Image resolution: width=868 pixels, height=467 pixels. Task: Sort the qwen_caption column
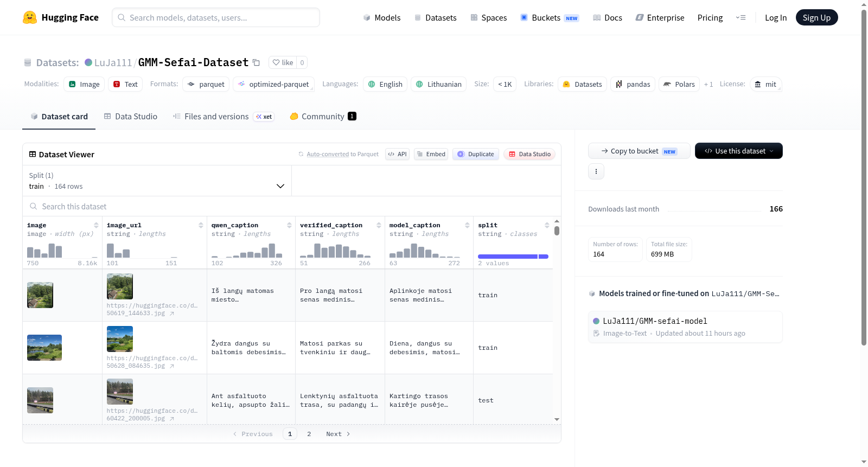tap(289, 225)
